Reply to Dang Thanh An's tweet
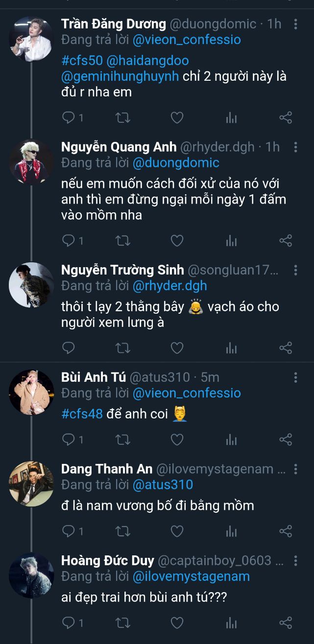Screen dimensions: 314x644 tap(69, 531)
